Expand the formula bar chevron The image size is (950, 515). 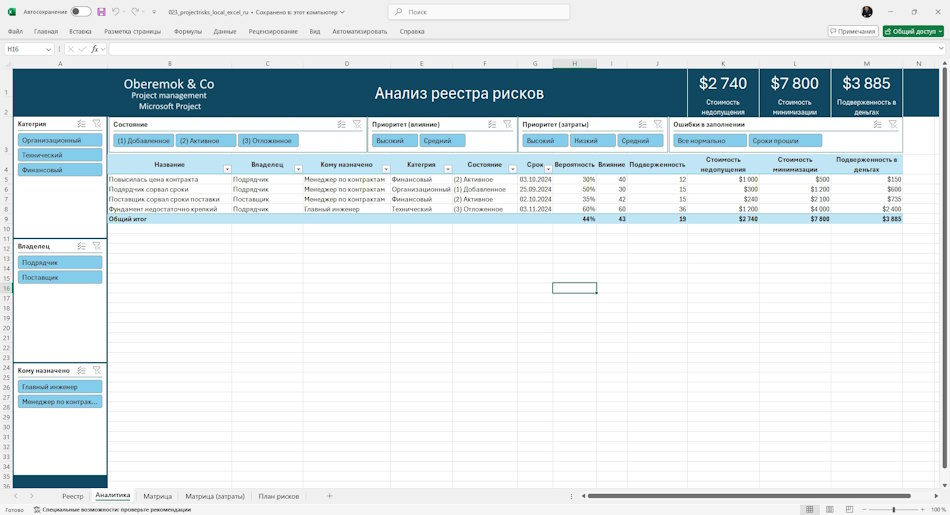[940, 49]
